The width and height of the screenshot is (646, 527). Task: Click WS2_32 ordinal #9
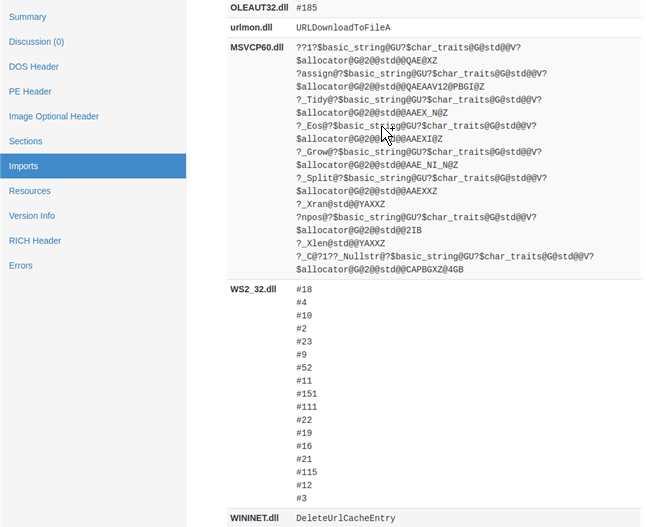click(301, 355)
